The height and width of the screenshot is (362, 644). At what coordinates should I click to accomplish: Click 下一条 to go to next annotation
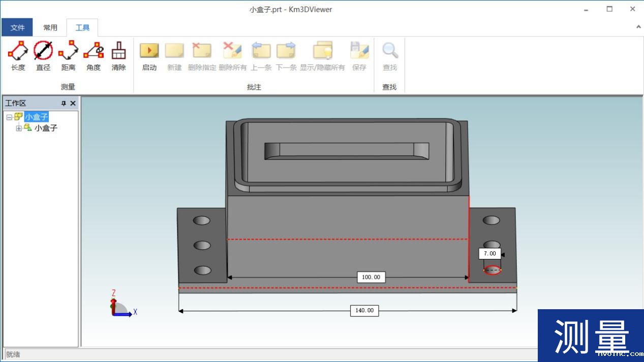(286, 56)
